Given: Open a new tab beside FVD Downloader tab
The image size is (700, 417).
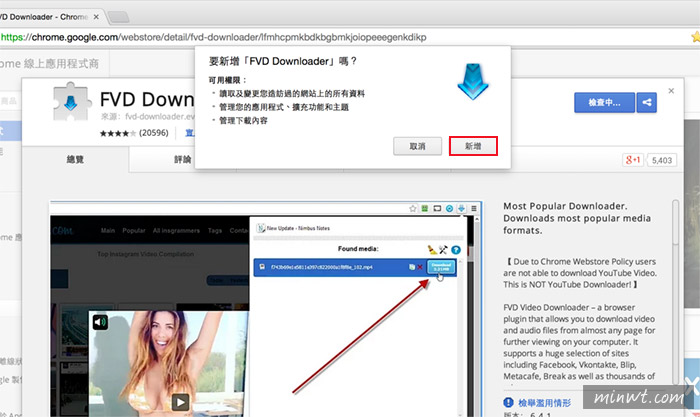Looking at the screenshot, I should pyautogui.click(x=119, y=17).
